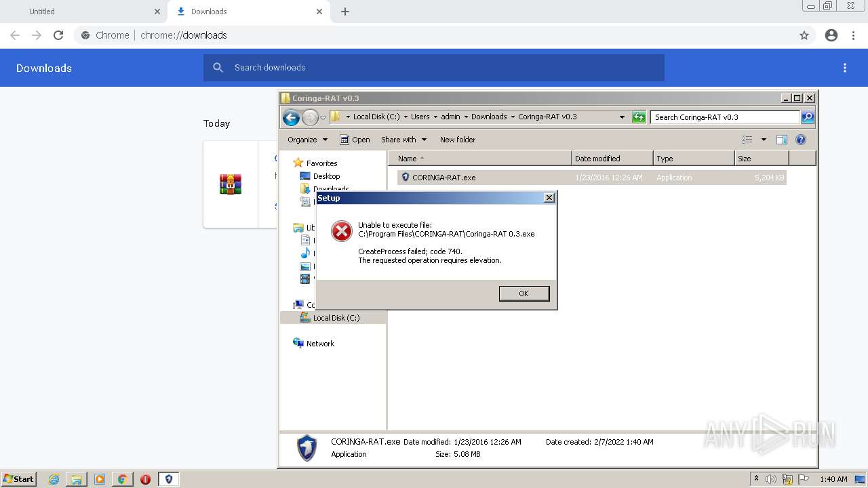Close the Untitled Chrome tab
Screen dimensions: 868x488
point(157,12)
